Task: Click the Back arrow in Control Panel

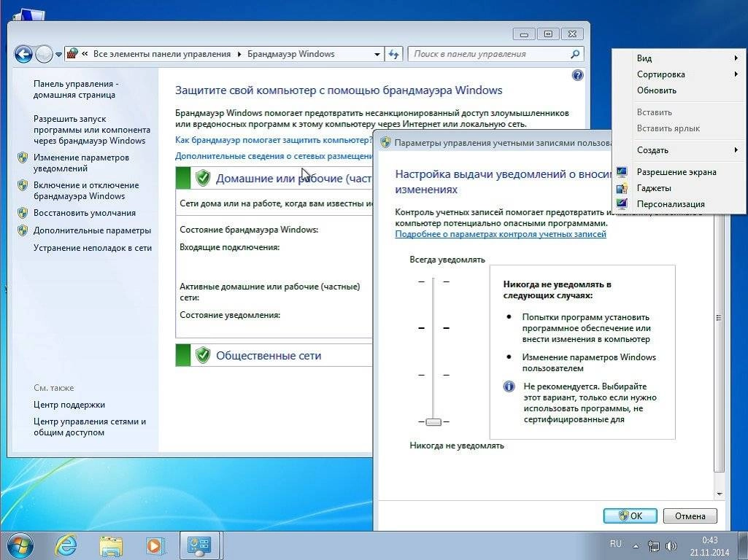Action: point(23,55)
